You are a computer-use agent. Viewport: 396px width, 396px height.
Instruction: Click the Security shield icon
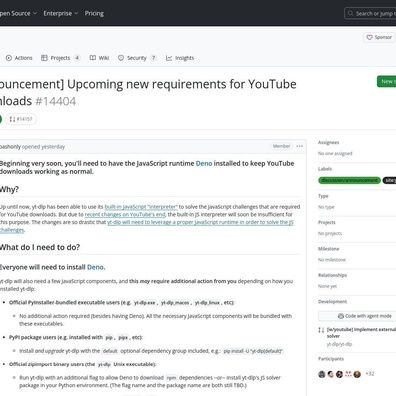[121, 58]
